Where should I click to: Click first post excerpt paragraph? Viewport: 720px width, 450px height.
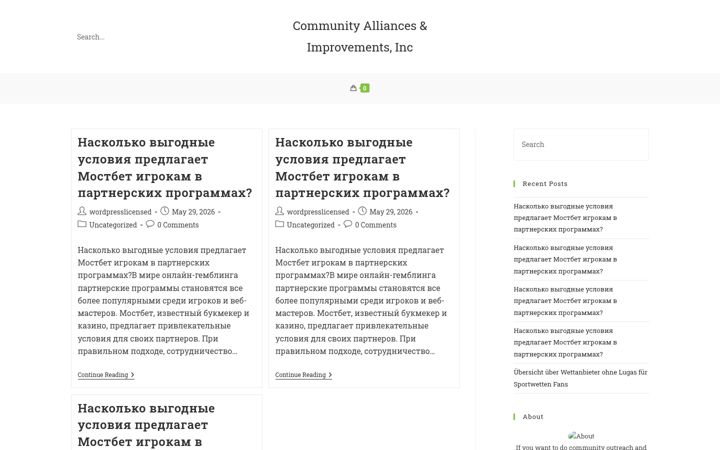(164, 300)
